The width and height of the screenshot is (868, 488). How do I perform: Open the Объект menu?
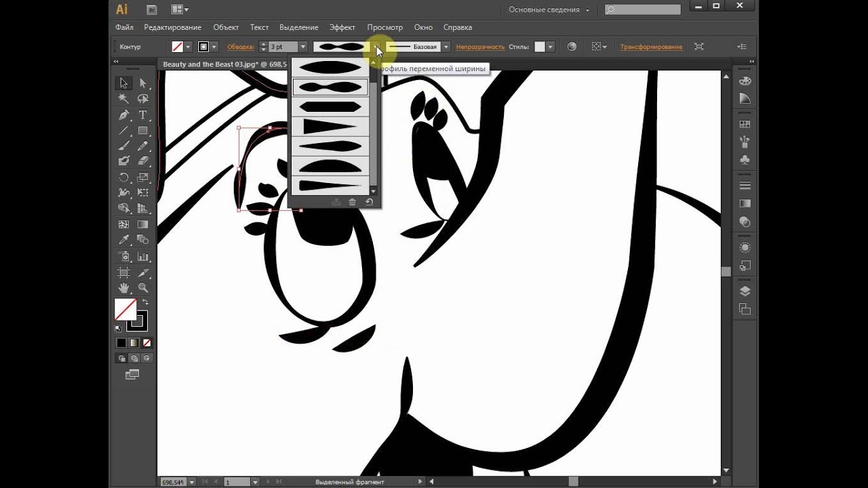[x=226, y=27]
